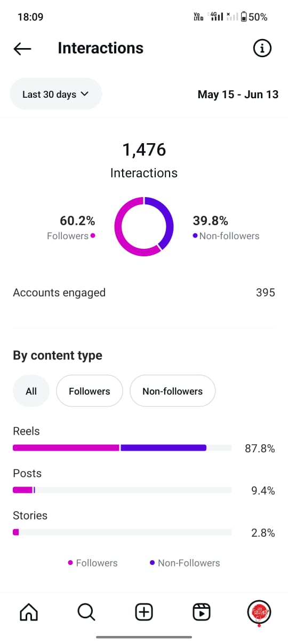Viewport: 288px width, 644px height.
Task: Open the profile avatar icon
Action: coord(259,612)
